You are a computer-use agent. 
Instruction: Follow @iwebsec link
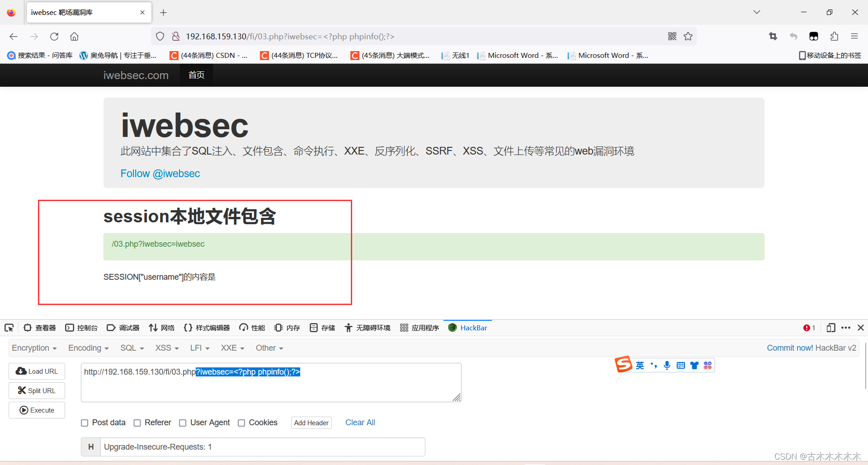point(160,174)
